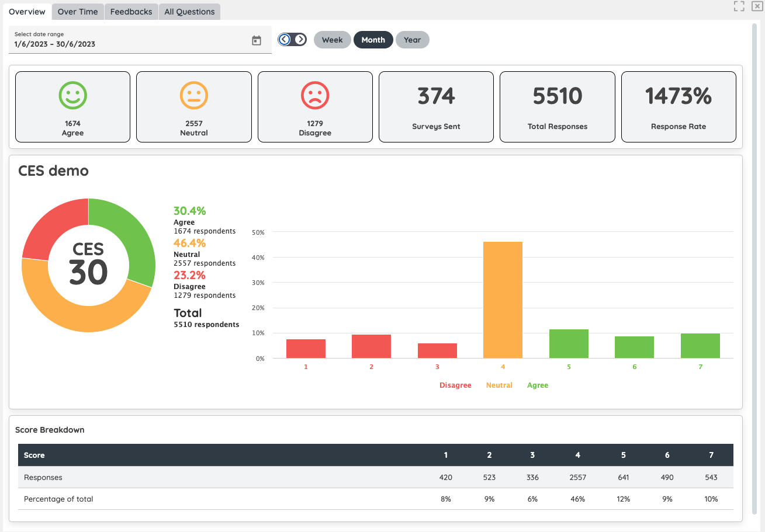765x532 pixels.
Task: Open the calendar date picker icon
Action: (256, 40)
